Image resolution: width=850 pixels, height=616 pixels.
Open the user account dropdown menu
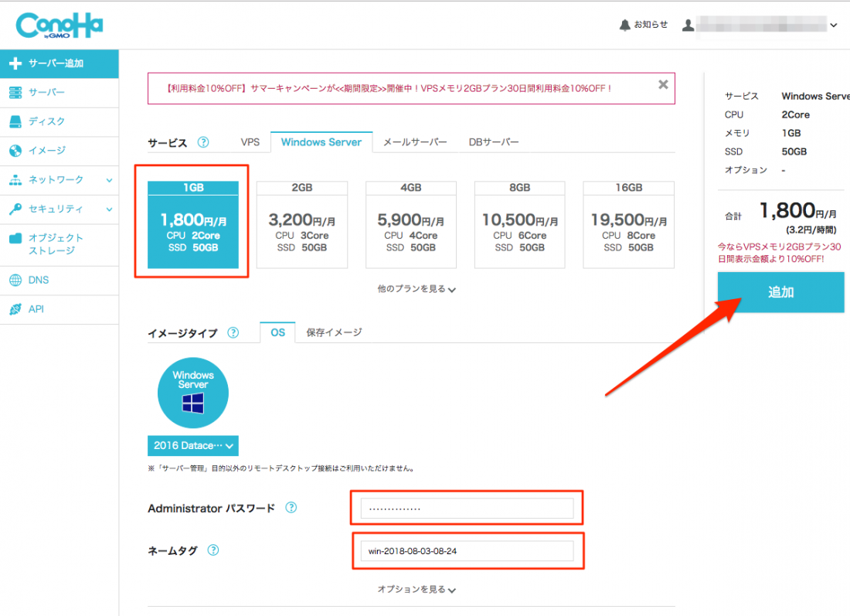(834, 25)
